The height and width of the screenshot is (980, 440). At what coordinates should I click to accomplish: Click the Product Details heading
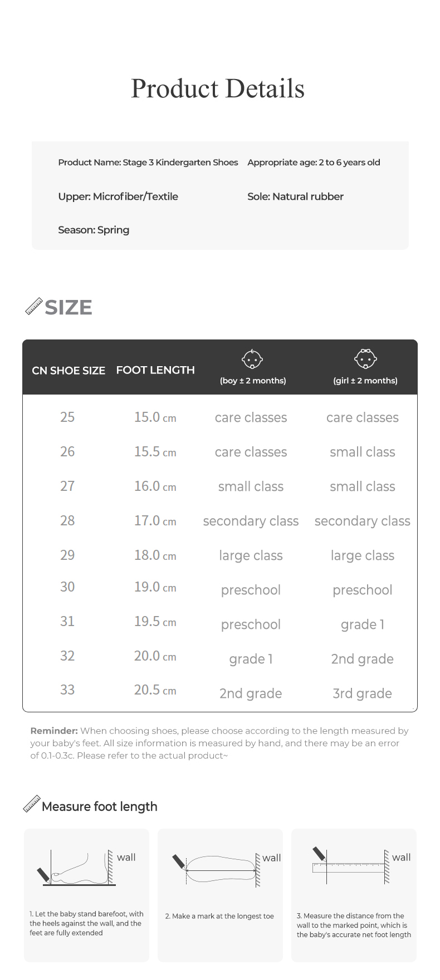tap(218, 89)
